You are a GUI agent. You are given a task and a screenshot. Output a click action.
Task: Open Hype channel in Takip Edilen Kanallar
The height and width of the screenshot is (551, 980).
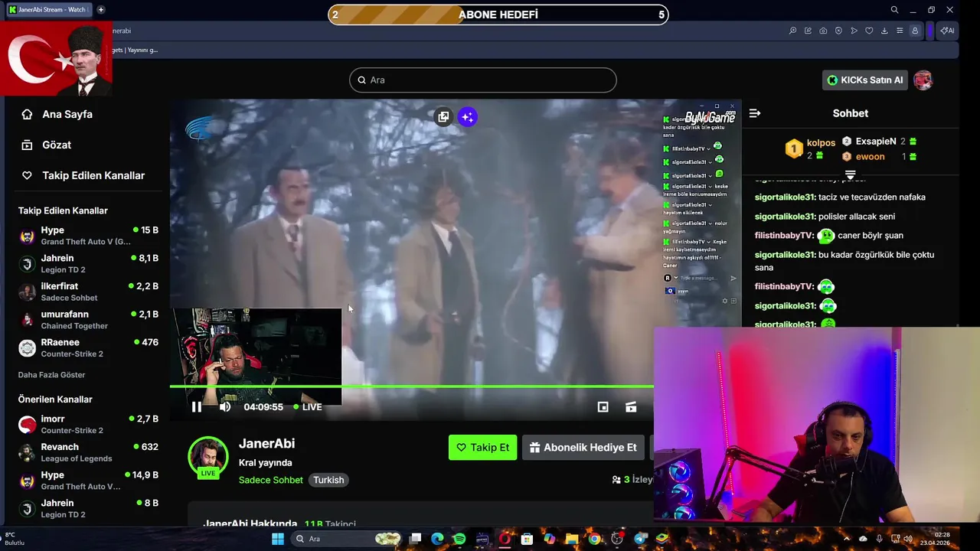pyautogui.click(x=88, y=236)
